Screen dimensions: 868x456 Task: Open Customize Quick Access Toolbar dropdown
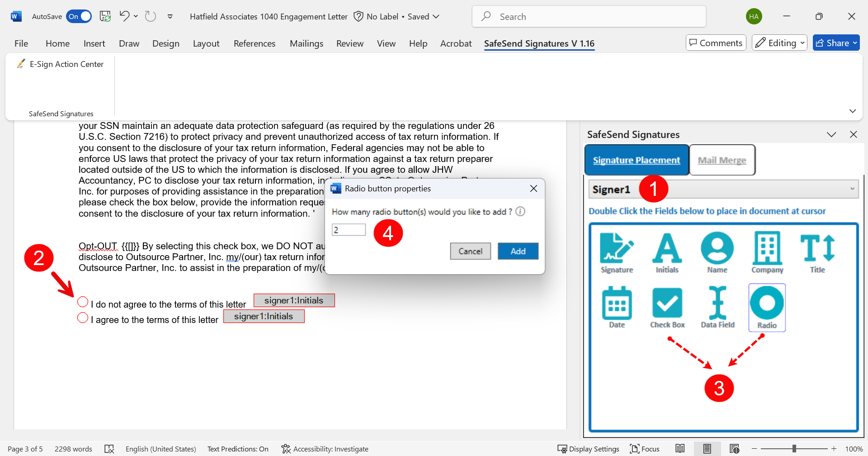170,17
